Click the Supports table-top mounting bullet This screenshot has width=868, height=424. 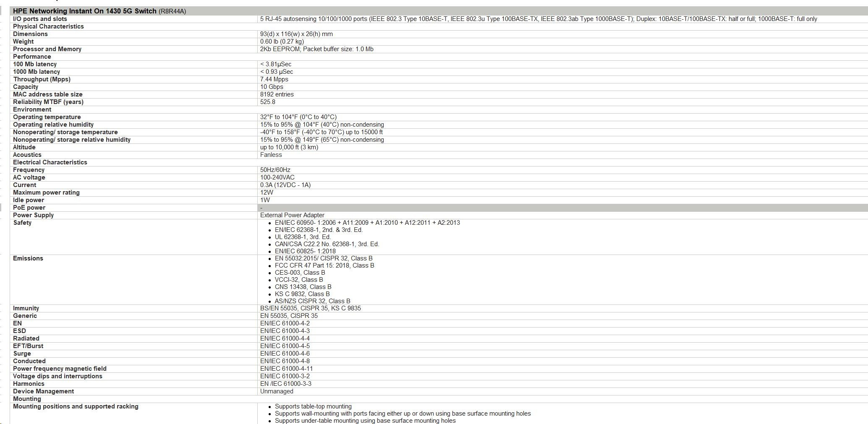[313, 406]
